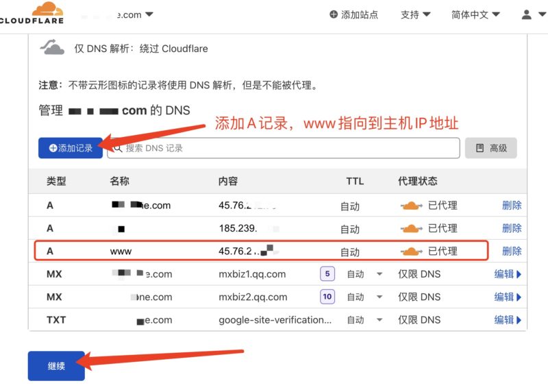Screen dimensions: 548x392
Task: Click the 内容 column header
Action: click(x=228, y=181)
